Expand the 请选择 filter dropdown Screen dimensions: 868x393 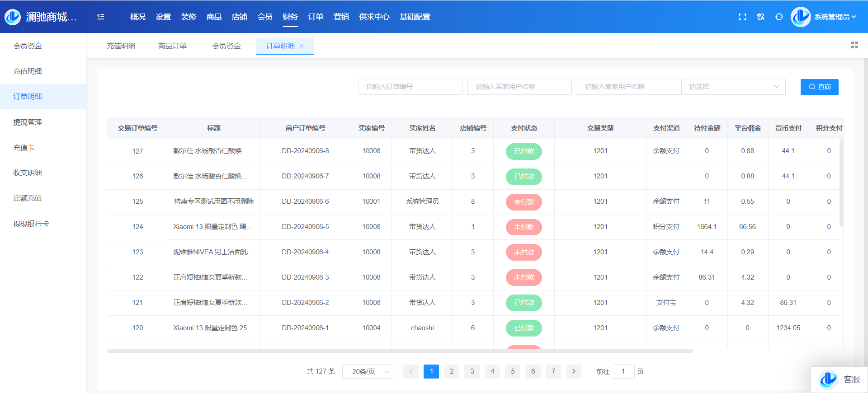tap(733, 87)
